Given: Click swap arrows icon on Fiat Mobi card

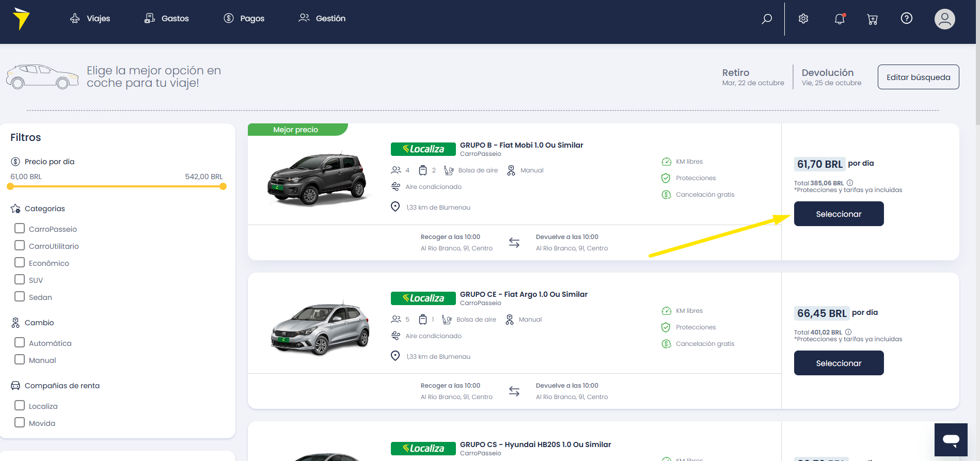Looking at the screenshot, I should (x=514, y=243).
